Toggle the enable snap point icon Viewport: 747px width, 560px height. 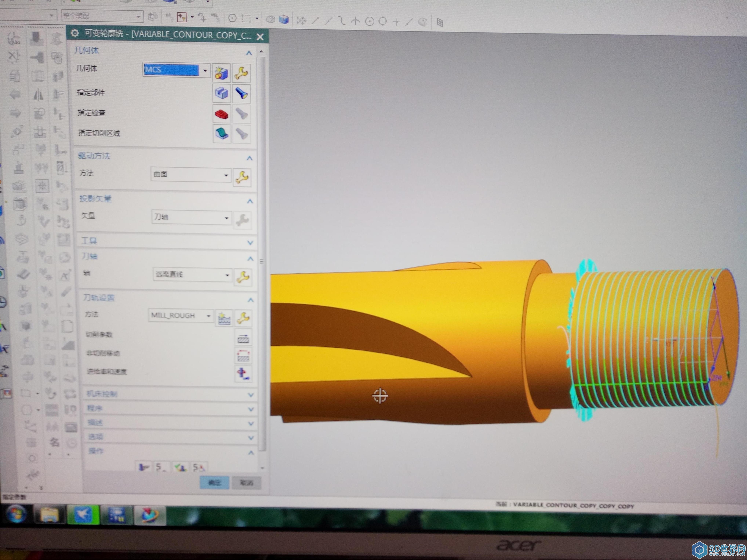click(x=301, y=21)
